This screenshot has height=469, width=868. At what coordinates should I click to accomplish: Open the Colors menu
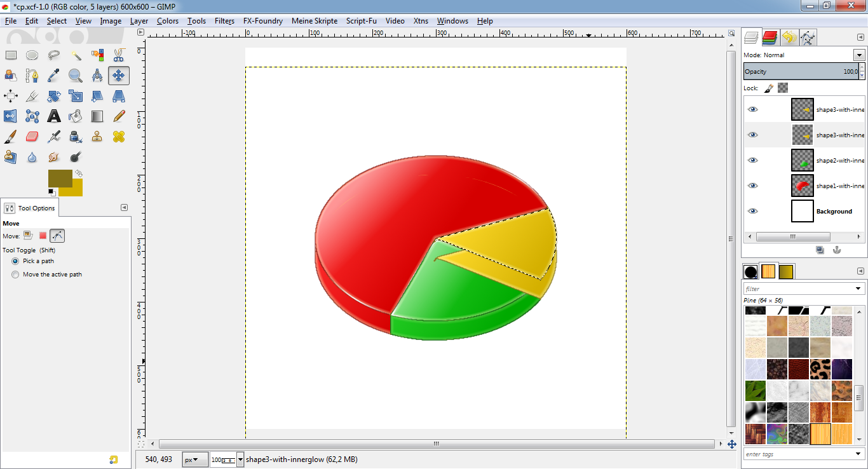[x=168, y=21]
